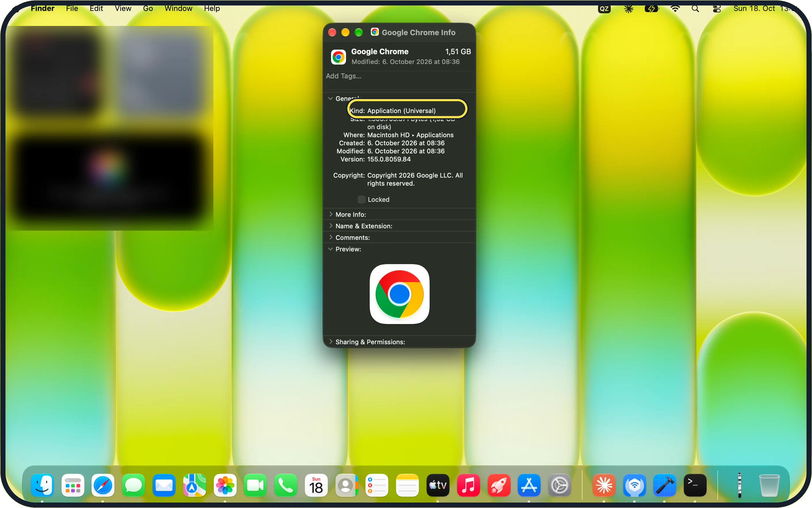Open the View menu

[123, 8]
